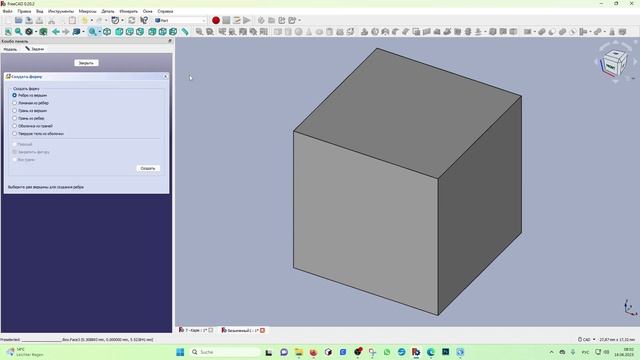
Task: Click the green back arrow icon
Action: pos(56,31)
